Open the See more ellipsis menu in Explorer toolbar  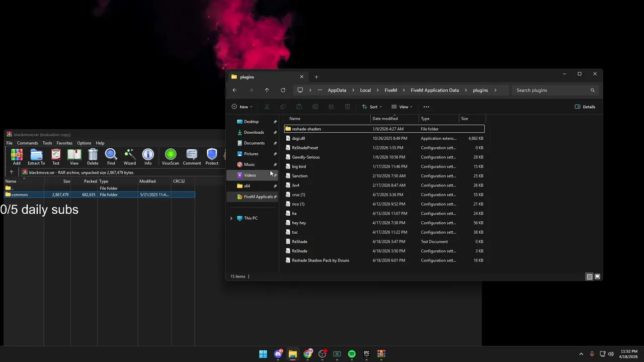(426, 107)
